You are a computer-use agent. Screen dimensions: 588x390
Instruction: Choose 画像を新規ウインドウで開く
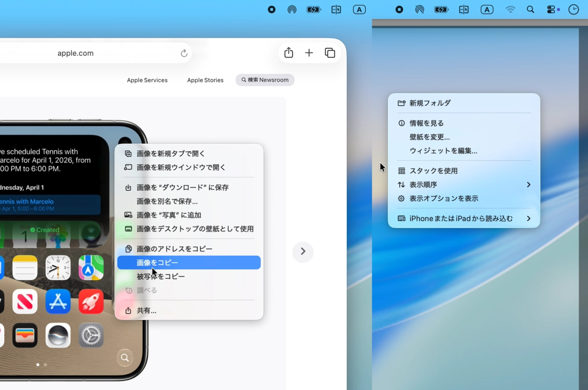189,167
